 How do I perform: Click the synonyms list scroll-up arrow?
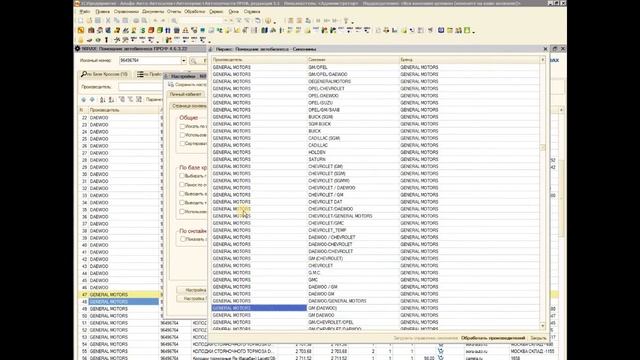(542, 60)
